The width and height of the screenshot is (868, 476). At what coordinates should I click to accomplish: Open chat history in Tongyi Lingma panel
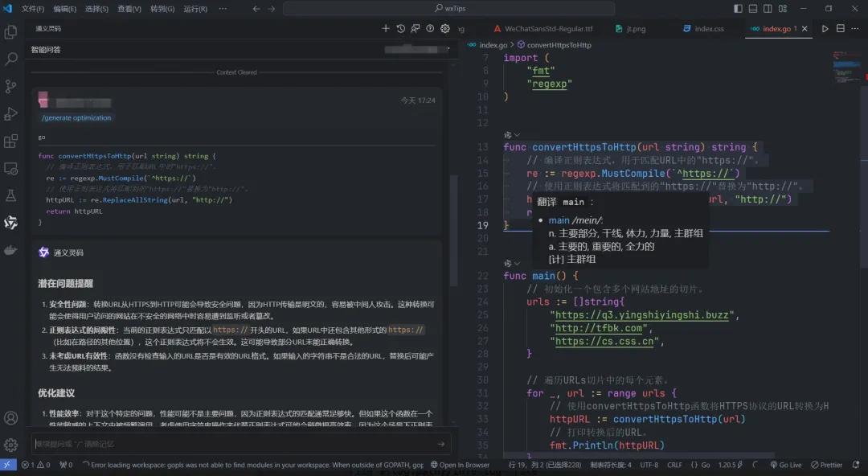(x=401, y=28)
